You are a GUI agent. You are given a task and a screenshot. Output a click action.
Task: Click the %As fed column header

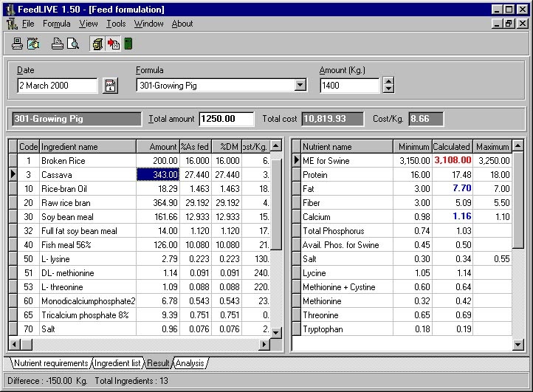(196, 146)
